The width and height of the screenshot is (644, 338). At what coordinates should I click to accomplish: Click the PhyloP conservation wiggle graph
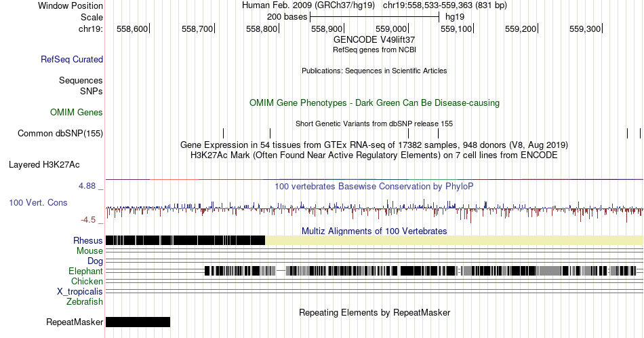374,210
